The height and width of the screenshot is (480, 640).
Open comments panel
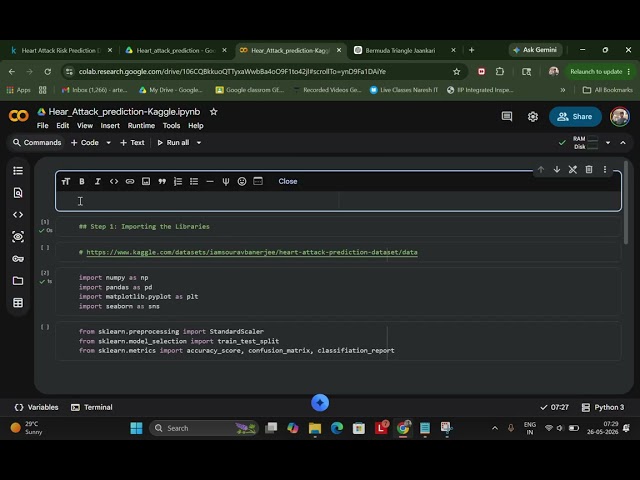507,117
